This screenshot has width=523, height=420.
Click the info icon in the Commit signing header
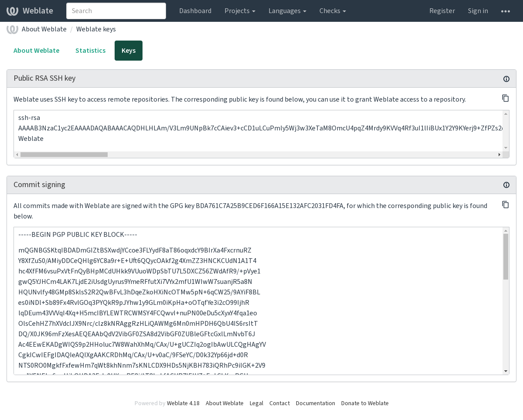pyautogui.click(x=506, y=185)
